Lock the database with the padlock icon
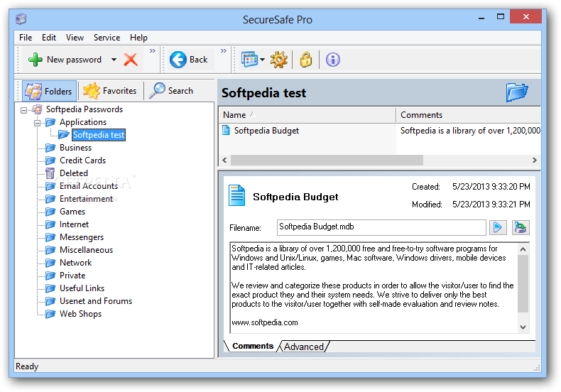561x392 pixels. pyautogui.click(x=305, y=60)
